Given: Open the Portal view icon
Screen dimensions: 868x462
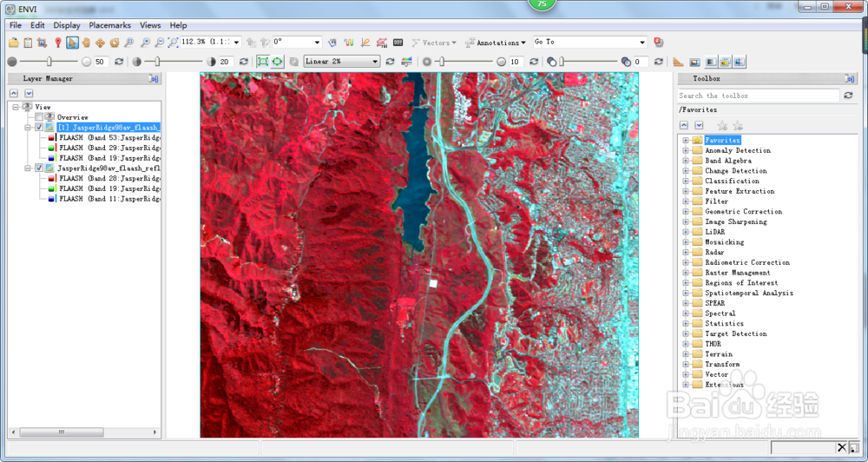Looking at the screenshot, I should tap(694, 62).
